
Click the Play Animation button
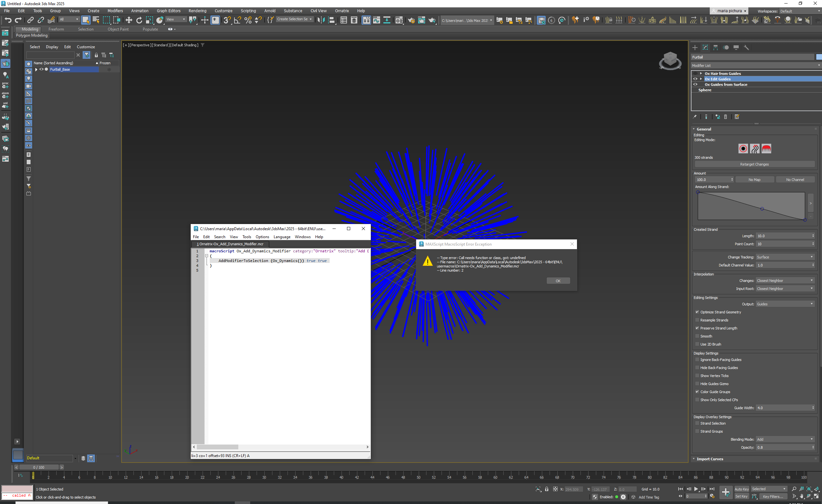[696, 489]
